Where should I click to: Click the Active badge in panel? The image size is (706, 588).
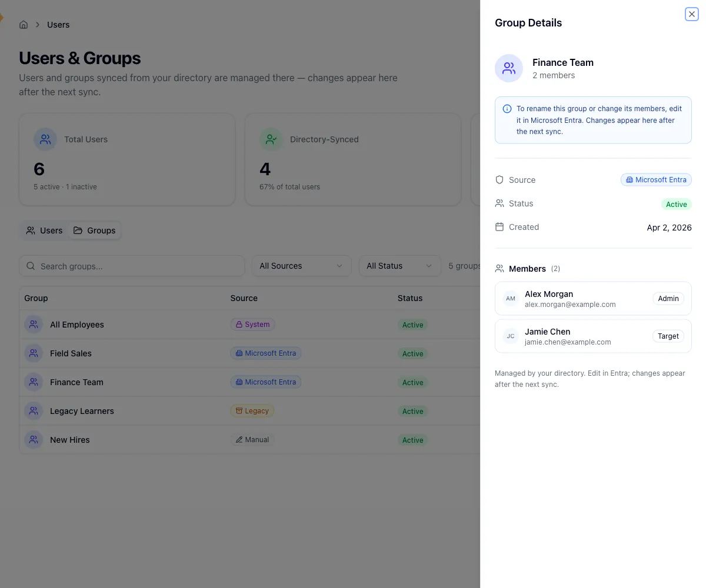pos(677,204)
